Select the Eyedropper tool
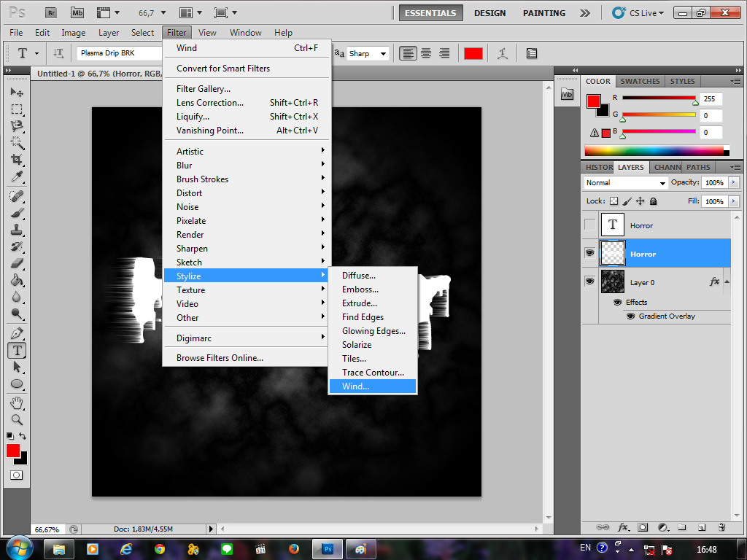This screenshot has height=560, width=747. (17, 176)
